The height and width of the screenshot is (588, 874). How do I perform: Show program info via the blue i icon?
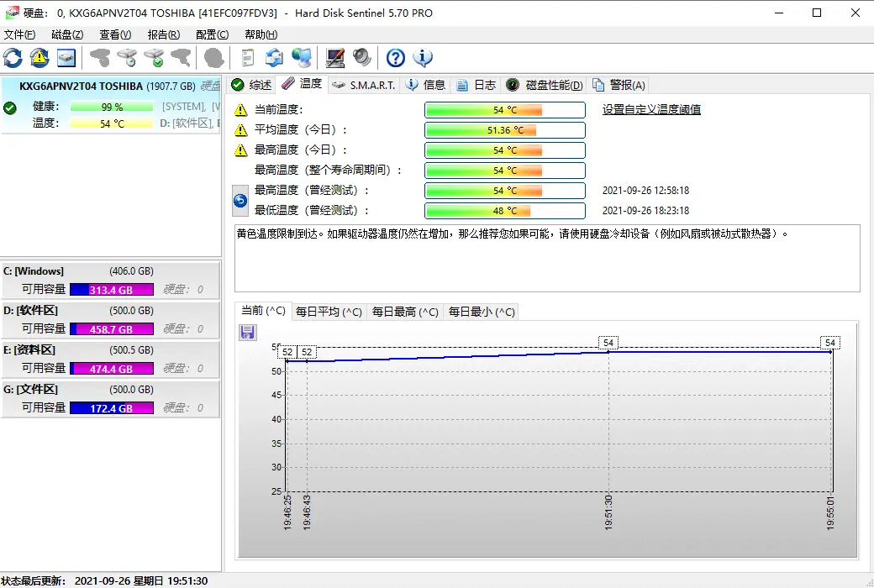(x=423, y=58)
